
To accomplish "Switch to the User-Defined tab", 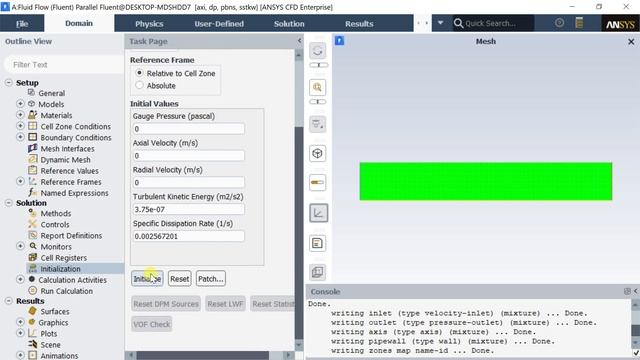I will click(219, 24).
